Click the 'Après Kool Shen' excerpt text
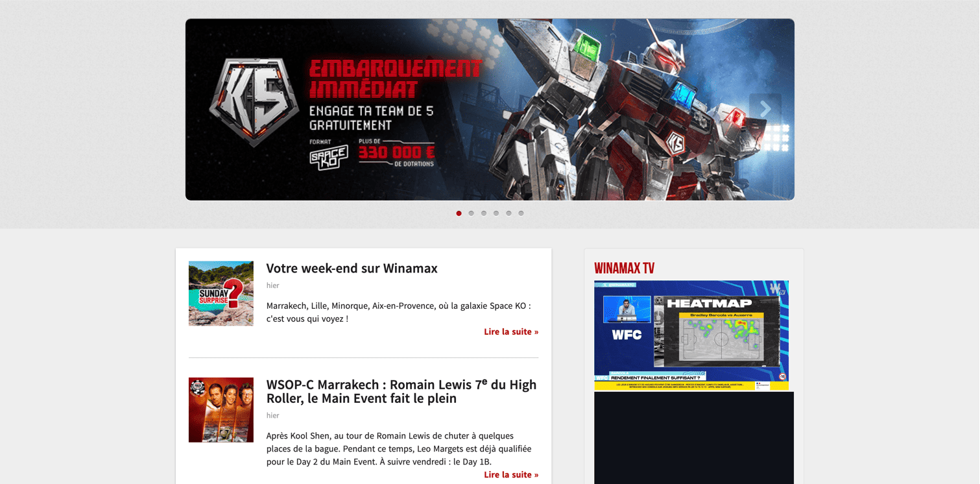 point(399,449)
